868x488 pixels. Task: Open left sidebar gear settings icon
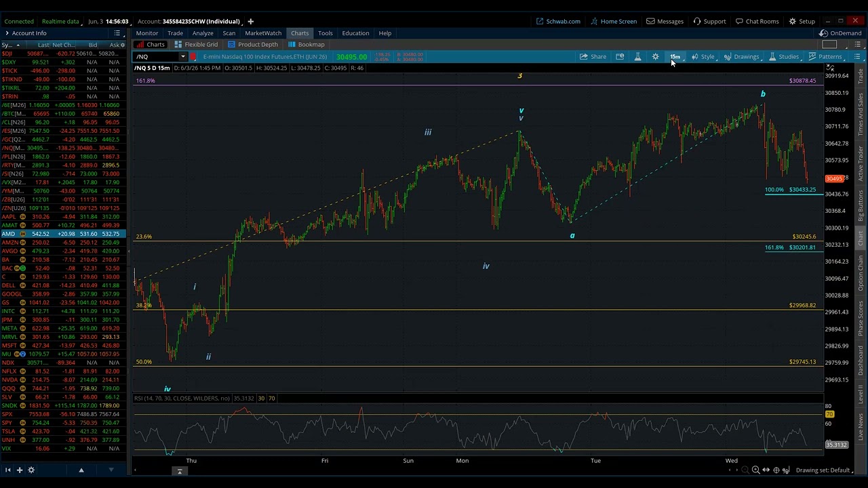click(x=31, y=470)
